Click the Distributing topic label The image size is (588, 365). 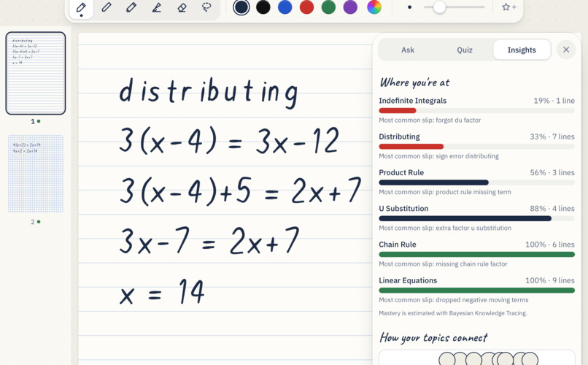click(x=399, y=137)
